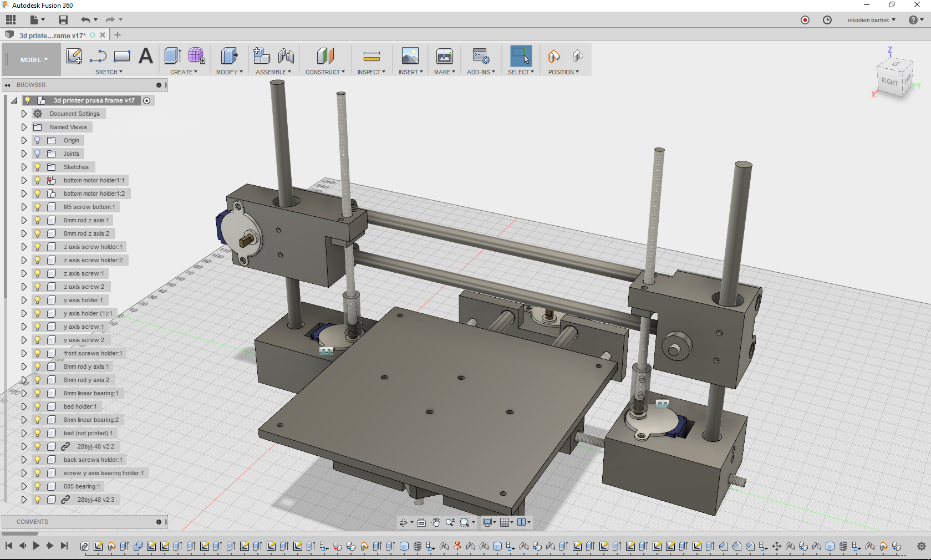Click the Save button
Viewport: 931px width, 560px height.
[x=63, y=19]
